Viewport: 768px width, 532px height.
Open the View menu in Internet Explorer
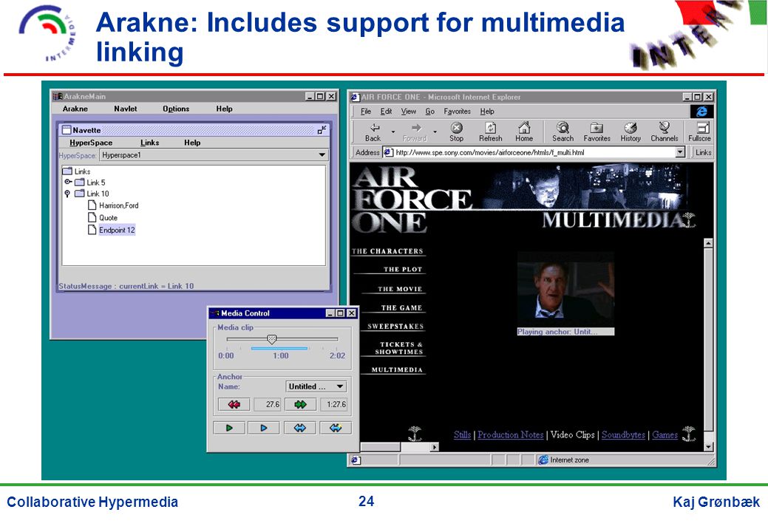pos(409,111)
